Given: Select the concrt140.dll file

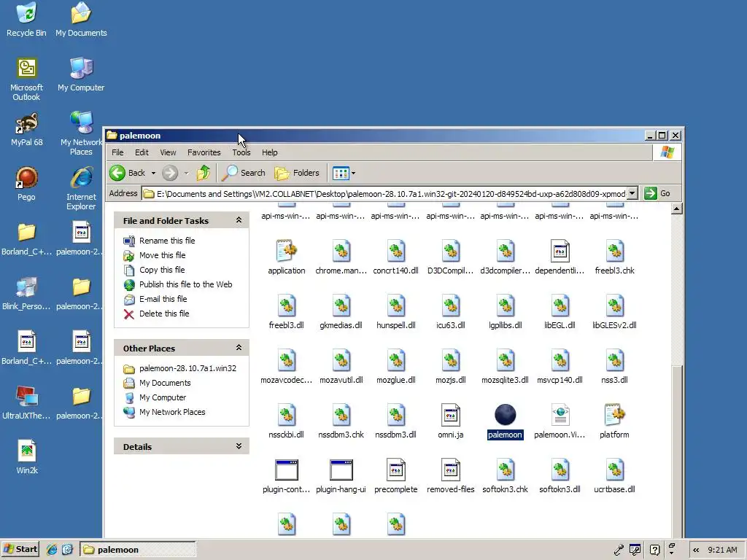Looking at the screenshot, I should pos(396,257).
